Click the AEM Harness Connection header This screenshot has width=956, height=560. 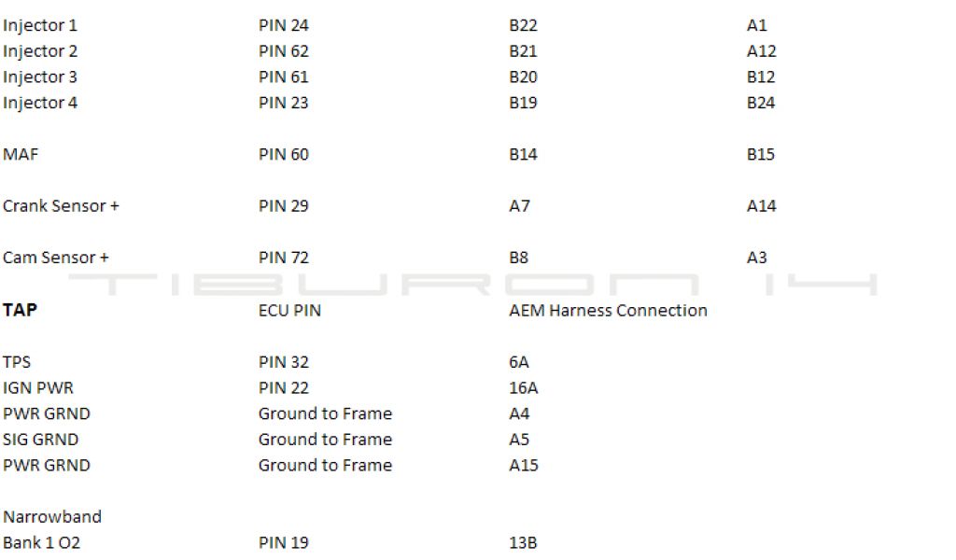[608, 310]
